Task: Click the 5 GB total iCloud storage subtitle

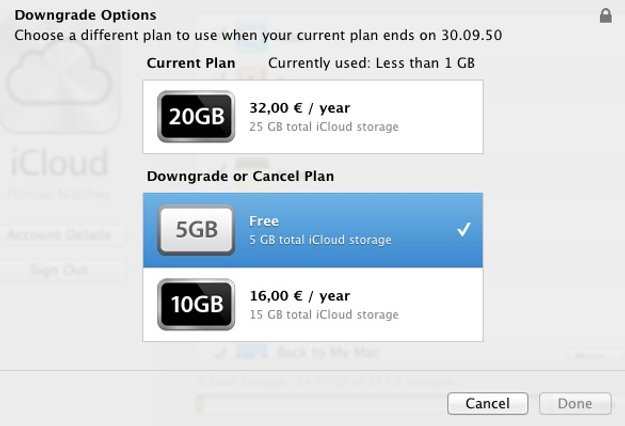Action: 320,240
